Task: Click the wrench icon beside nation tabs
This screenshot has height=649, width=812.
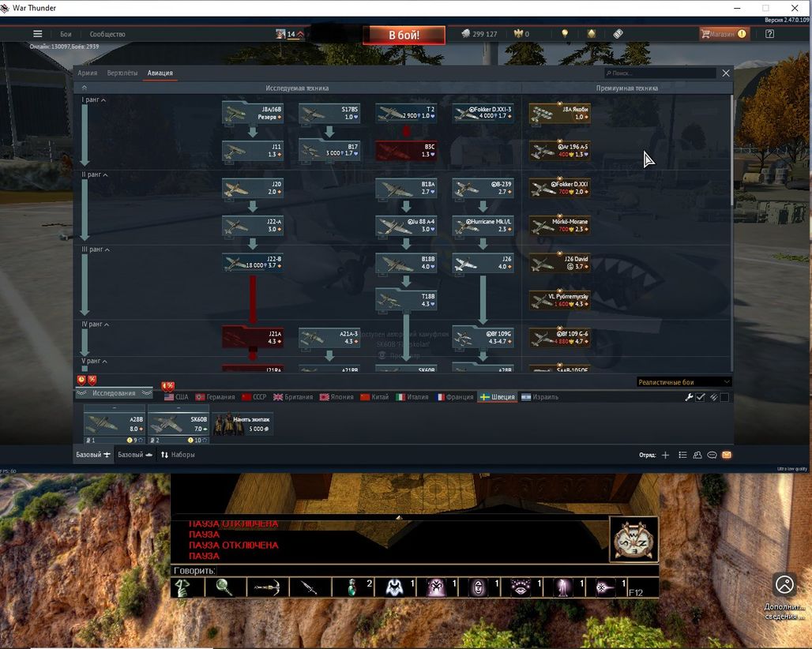Action: click(x=689, y=397)
